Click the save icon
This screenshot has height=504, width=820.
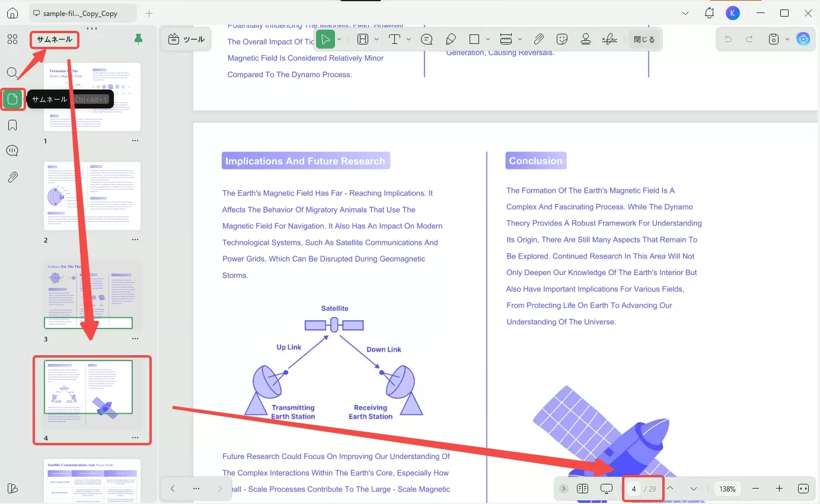pyautogui.click(x=774, y=39)
